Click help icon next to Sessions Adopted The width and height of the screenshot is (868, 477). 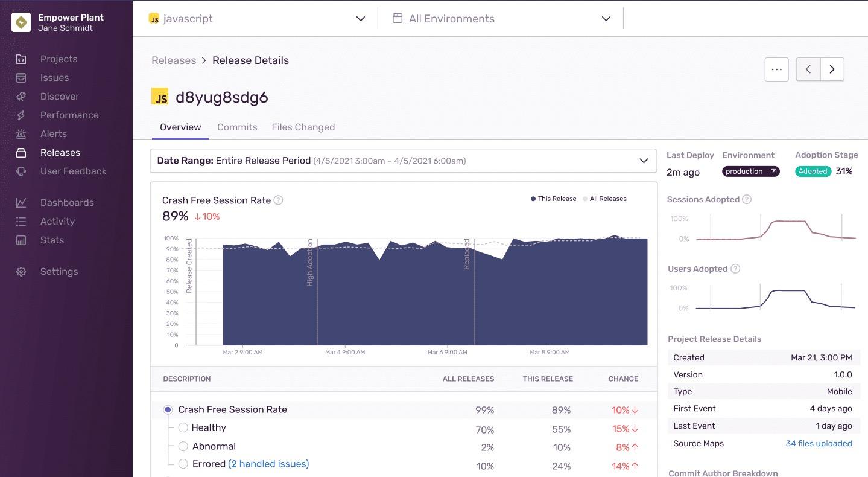(x=747, y=200)
